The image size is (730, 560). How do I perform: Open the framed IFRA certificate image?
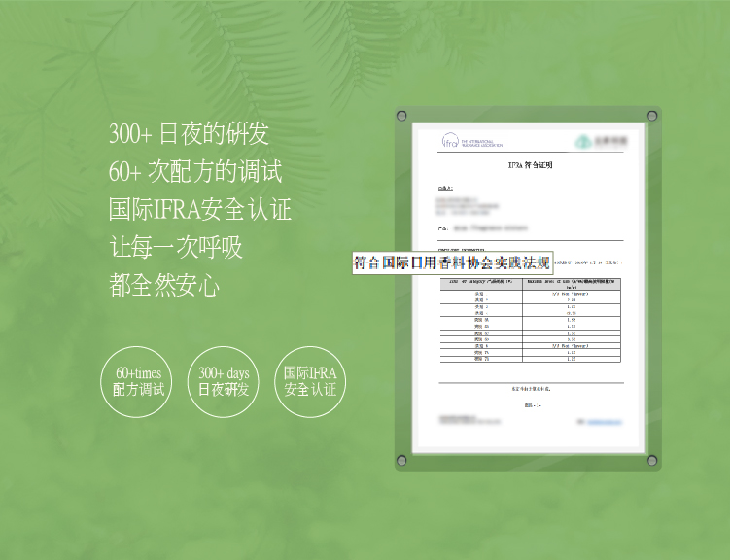coord(528,288)
